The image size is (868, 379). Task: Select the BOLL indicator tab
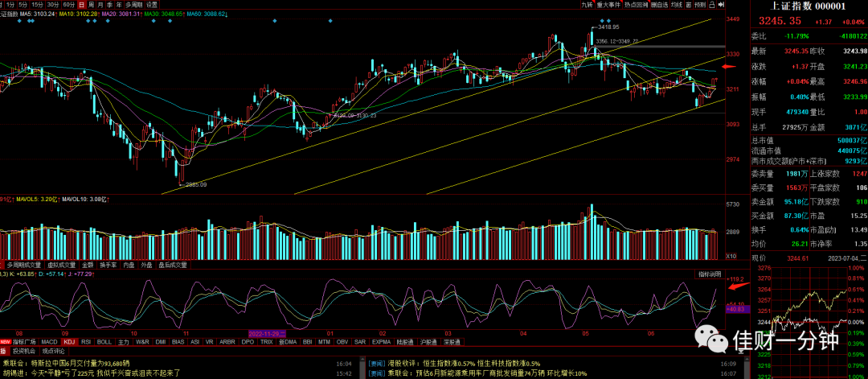click(x=104, y=342)
